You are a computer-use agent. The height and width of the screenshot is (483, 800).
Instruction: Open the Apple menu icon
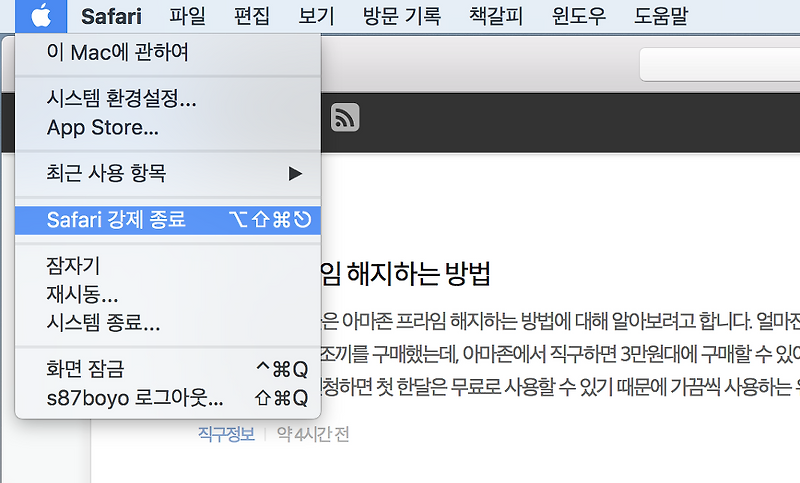[41, 16]
